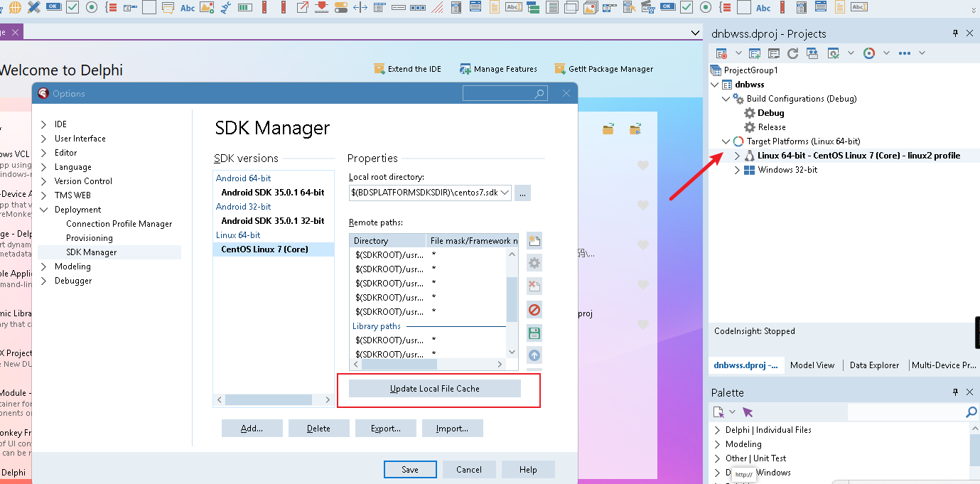Click the search magnifier in Options title bar
Image resolution: width=980 pixels, height=484 pixels.
(539, 94)
